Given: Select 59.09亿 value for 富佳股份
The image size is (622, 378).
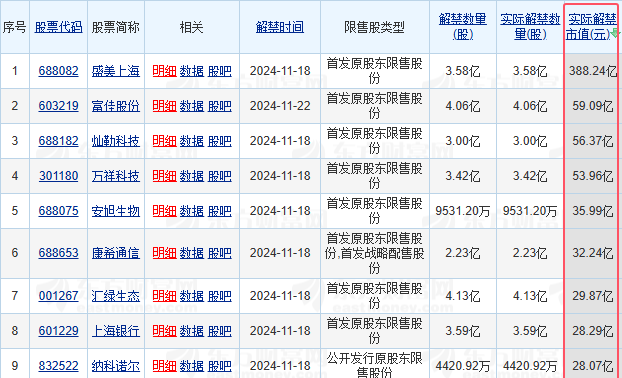Looking at the screenshot, I should [x=593, y=106].
